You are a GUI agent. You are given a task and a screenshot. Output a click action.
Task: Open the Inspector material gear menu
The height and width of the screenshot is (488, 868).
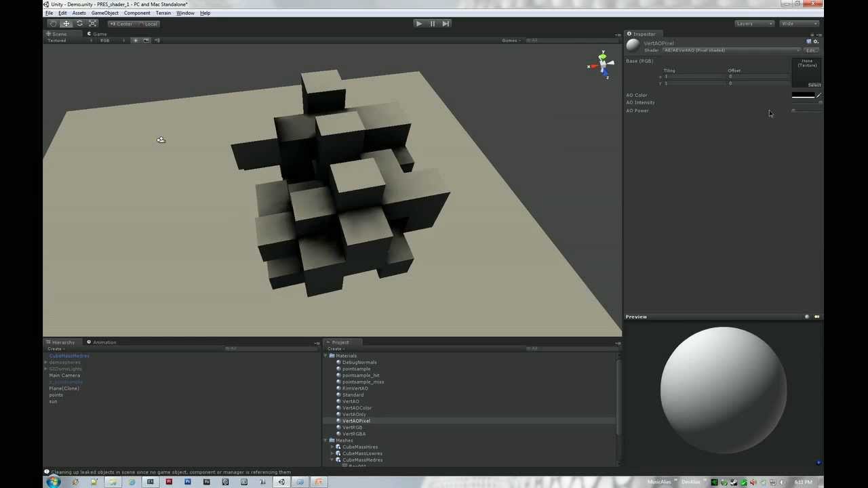[816, 41]
